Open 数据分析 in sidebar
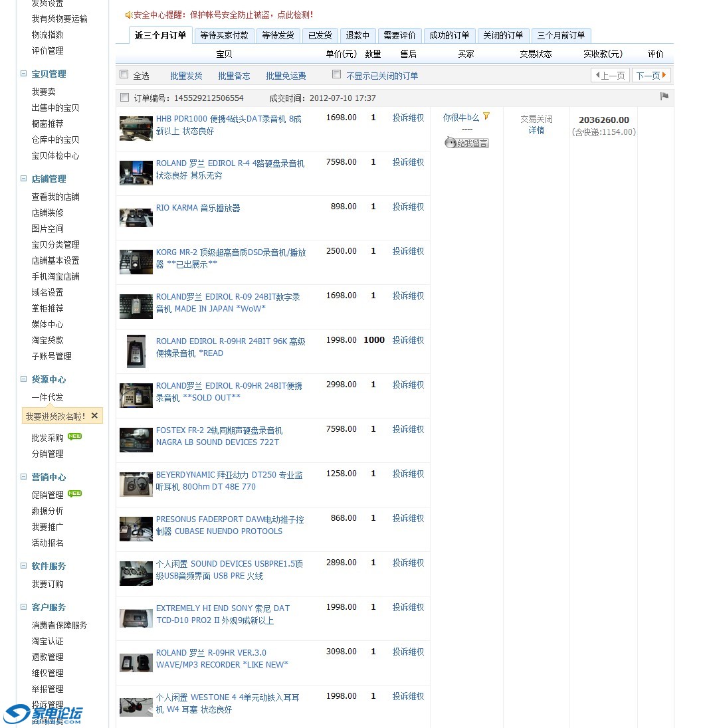Image resolution: width=703 pixels, height=728 pixels. click(x=47, y=511)
